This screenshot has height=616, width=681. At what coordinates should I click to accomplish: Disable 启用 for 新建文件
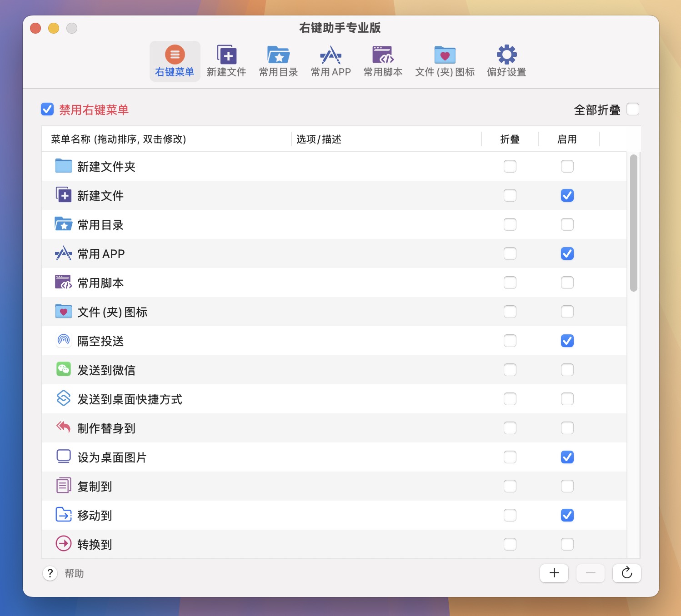[567, 195]
